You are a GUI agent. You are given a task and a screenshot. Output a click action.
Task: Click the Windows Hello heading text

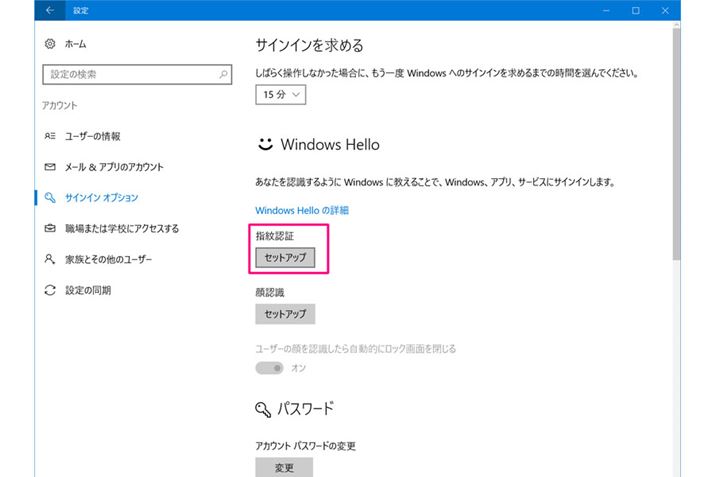tap(330, 144)
